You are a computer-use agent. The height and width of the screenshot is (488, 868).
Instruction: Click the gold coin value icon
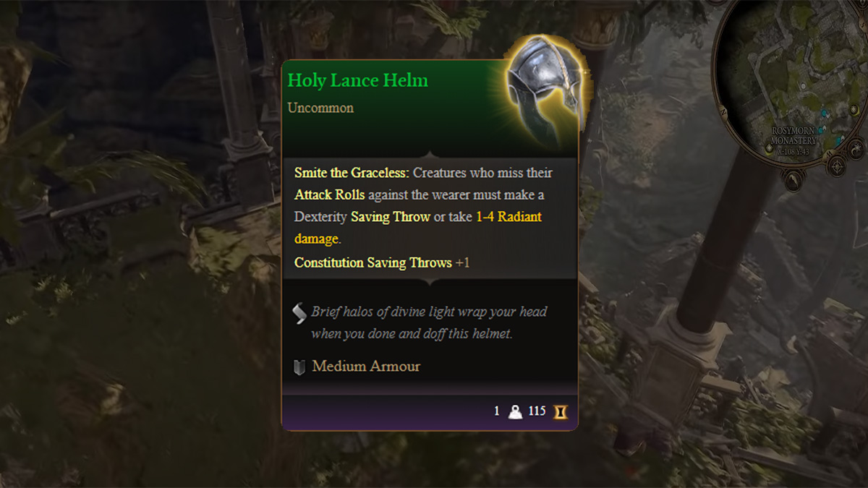(x=561, y=411)
